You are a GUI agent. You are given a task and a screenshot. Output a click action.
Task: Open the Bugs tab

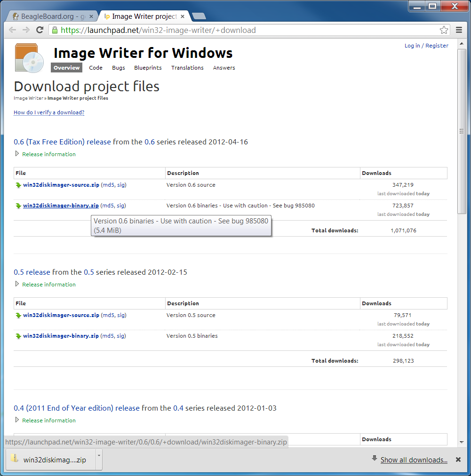[119, 68]
